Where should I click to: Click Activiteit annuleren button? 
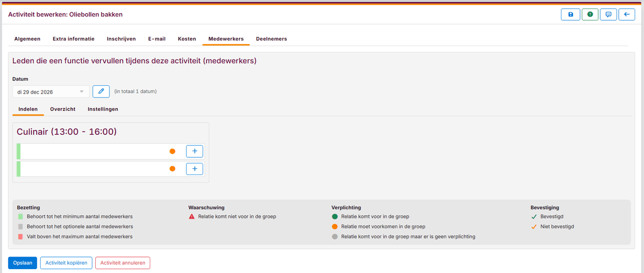point(123,263)
